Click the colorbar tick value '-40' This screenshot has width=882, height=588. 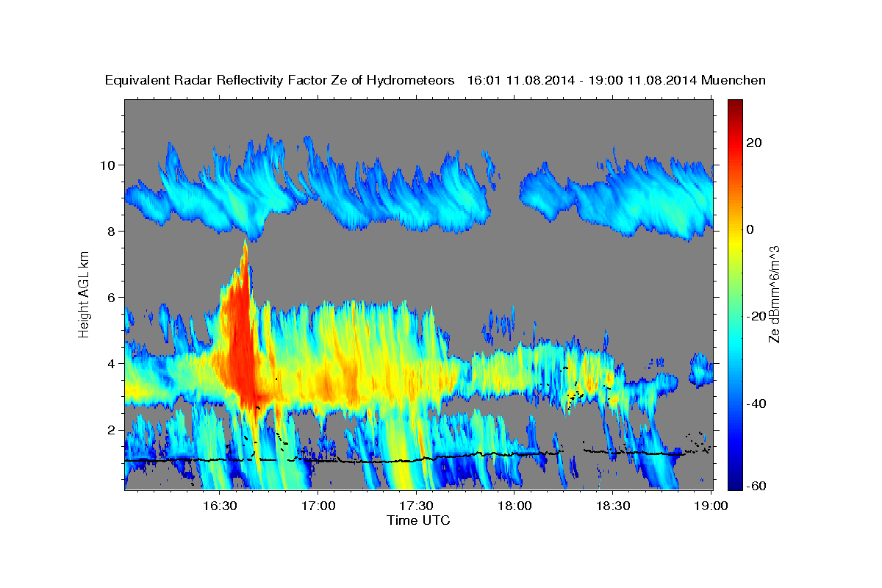[x=756, y=403]
